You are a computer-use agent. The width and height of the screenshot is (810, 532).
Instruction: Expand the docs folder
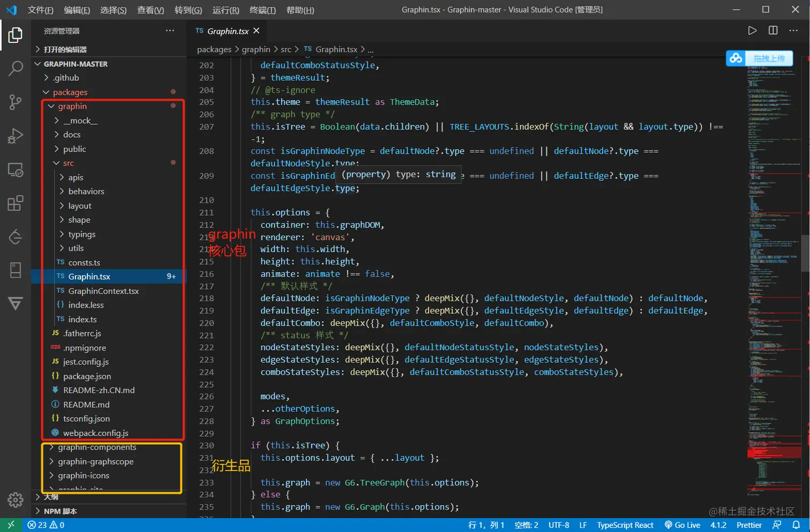(x=109, y=134)
